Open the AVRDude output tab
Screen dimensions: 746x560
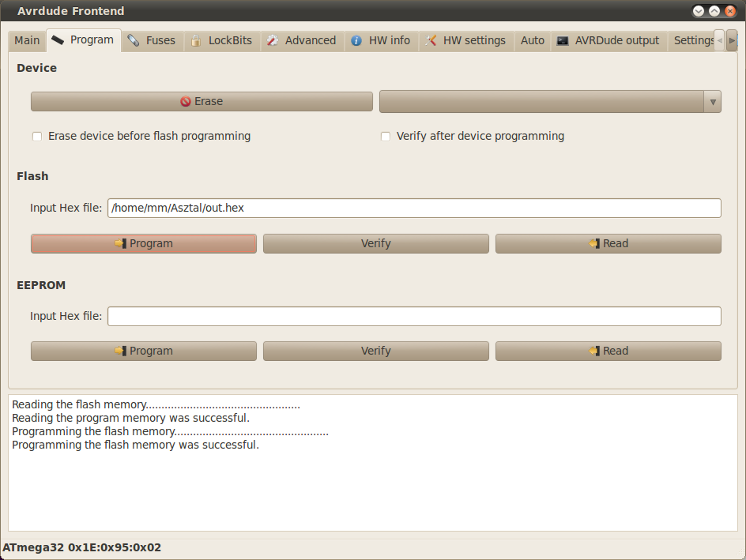click(608, 41)
